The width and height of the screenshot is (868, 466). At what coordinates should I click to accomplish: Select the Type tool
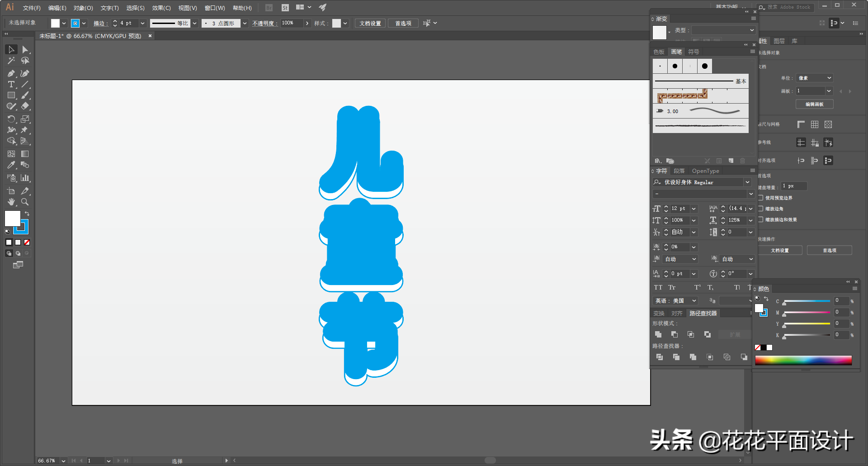click(11, 85)
